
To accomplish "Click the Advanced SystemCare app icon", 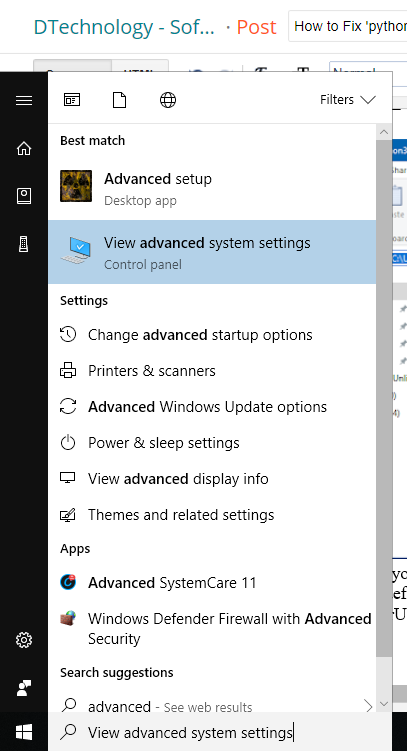I will tap(68, 582).
